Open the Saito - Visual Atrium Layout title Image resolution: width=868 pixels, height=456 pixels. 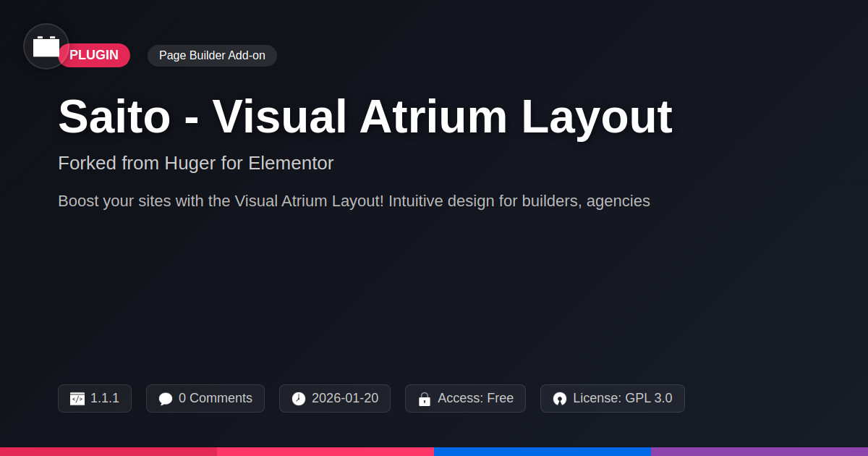[x=365, y=117]
